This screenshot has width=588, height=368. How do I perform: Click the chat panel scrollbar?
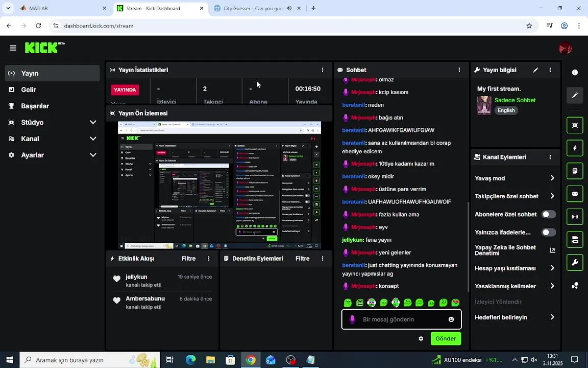[x=468, y=247]
